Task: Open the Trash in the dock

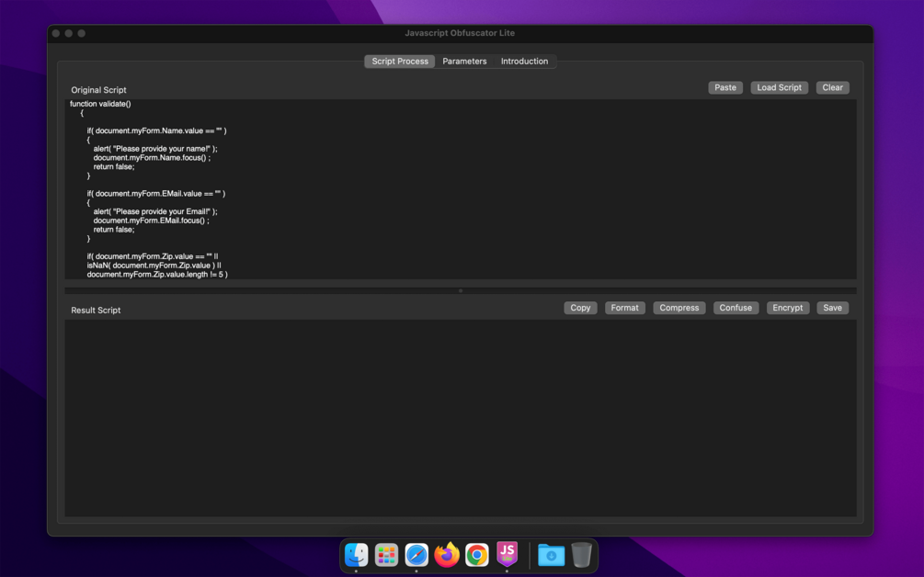Action: point(582,555)
